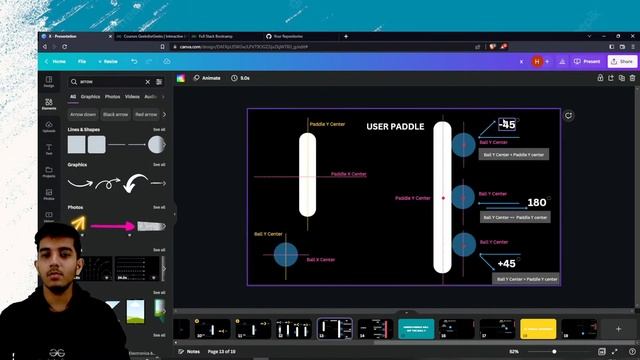This screenshot has width=640, height=360.
Task: Select the USER PADDLE heading on slide
Action: (x=395, y=127)
